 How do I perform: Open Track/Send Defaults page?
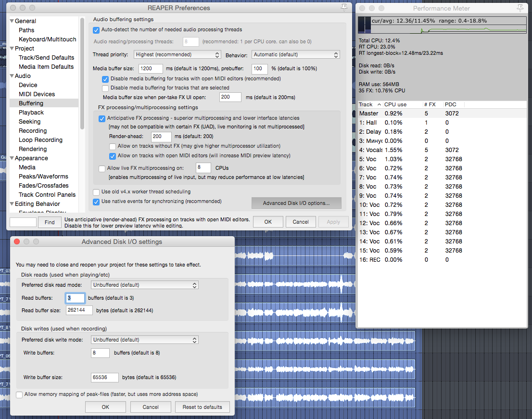[x=46, y=58]
